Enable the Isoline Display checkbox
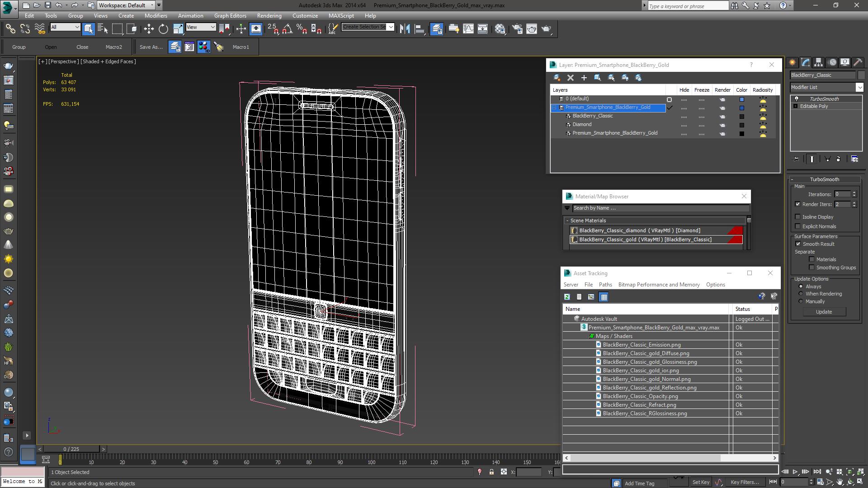Viewport: 868px width, 488px height. pos(798,217)
